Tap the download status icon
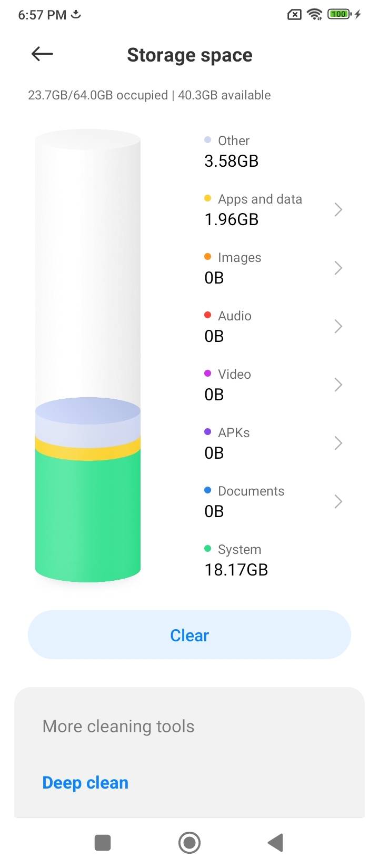Image resolution: width=379 pixels, height=868 pixels. (x=76, y=14)
